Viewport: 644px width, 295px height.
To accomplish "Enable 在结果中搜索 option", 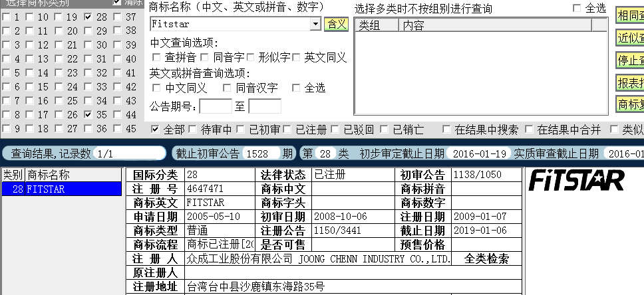I will 446,130.
